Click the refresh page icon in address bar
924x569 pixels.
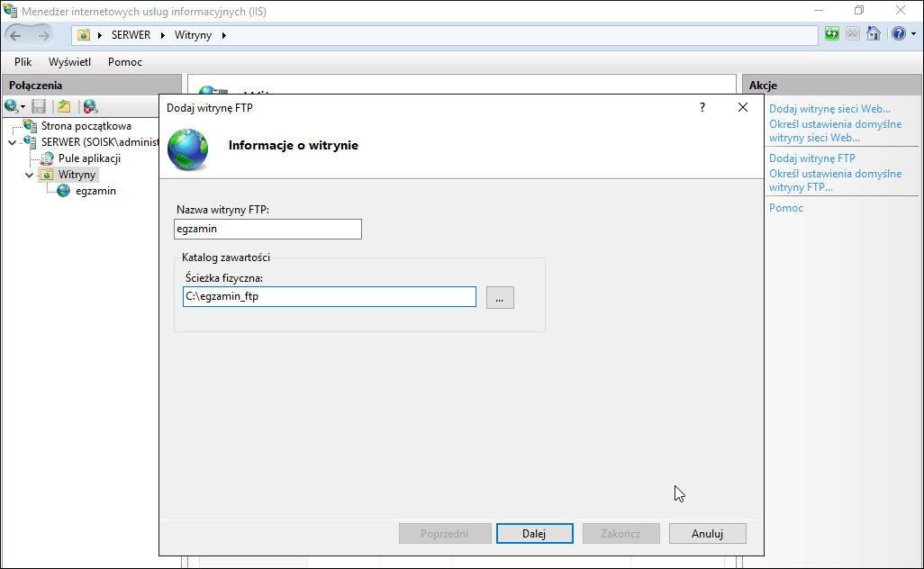(x=831, y=33)
